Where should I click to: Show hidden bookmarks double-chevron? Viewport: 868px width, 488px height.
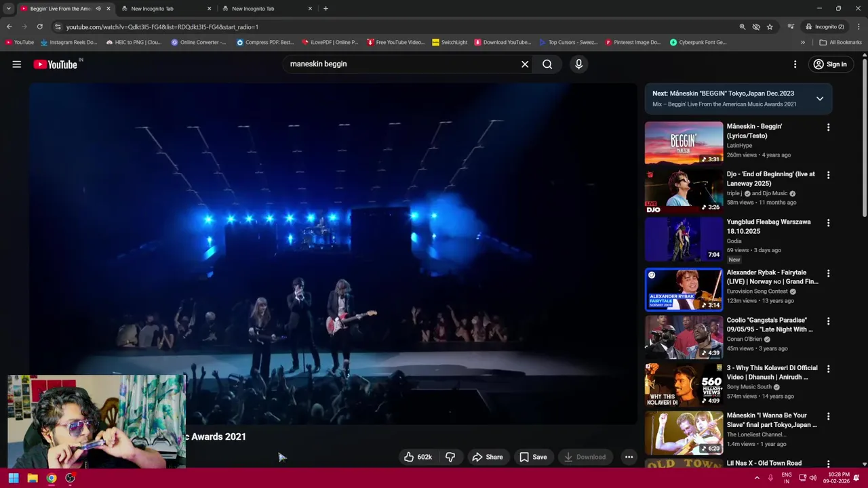click(803, 42)
